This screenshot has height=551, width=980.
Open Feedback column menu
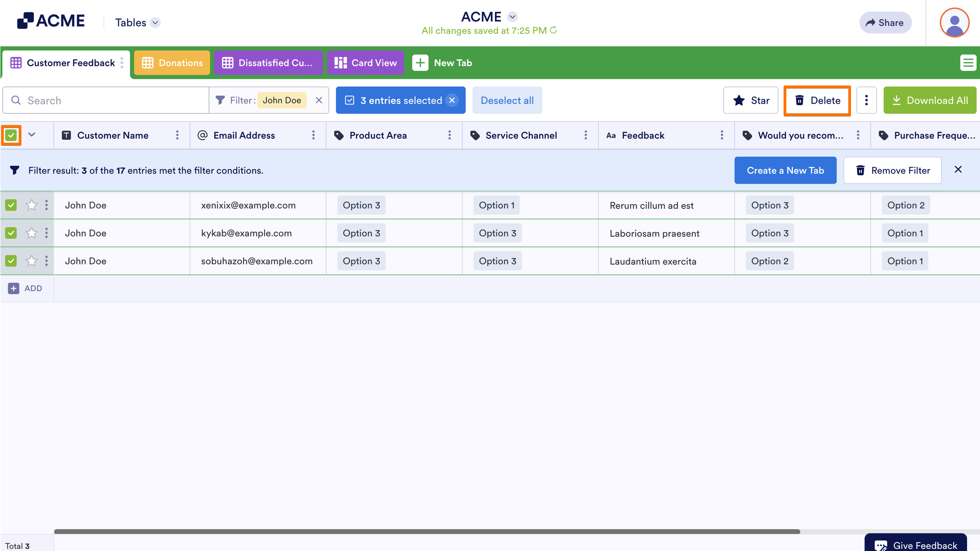pyautogui.click(x=722, y=135)
